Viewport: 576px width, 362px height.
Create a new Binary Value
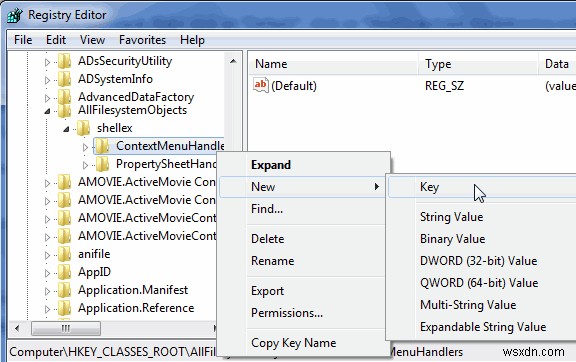tap(482, 239)
